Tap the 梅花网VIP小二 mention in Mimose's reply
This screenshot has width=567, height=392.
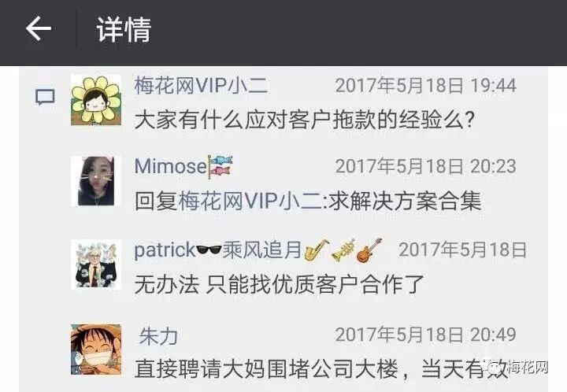pos(250,201)
